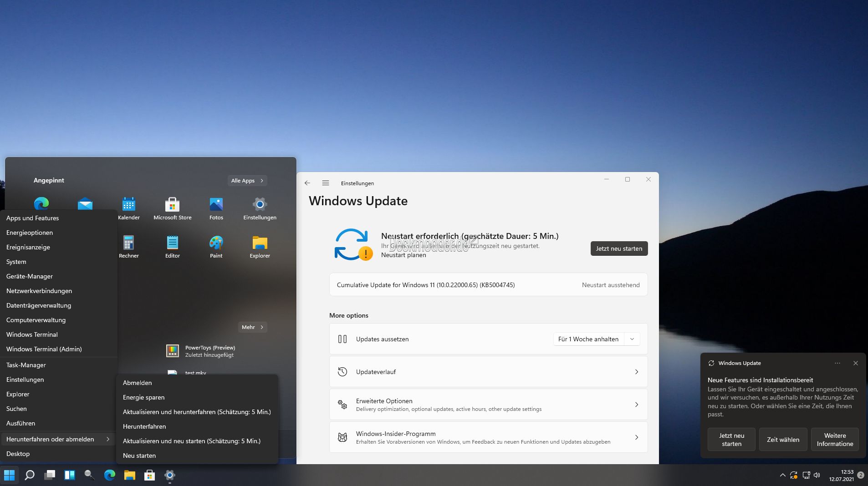Select Neu starten in submenu
Screen dimensions: 868x486
coord(197,456)
